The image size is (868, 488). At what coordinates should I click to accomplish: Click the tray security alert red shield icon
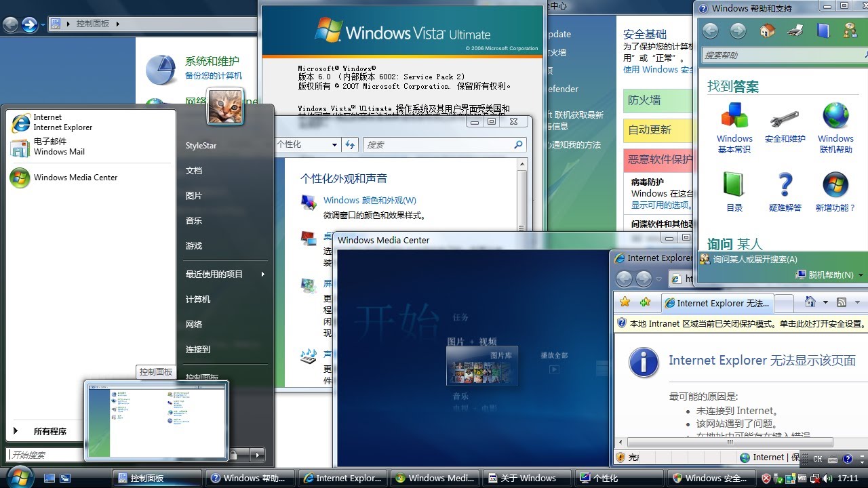click(766, 478)
